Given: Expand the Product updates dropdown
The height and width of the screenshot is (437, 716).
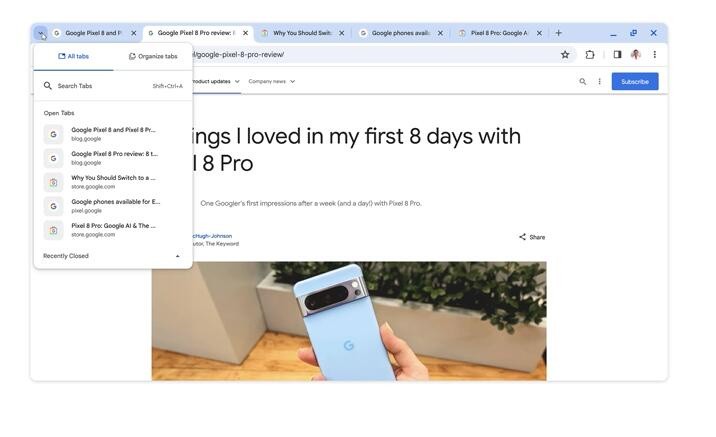Looking at the screenshot, I should (215, 82).
